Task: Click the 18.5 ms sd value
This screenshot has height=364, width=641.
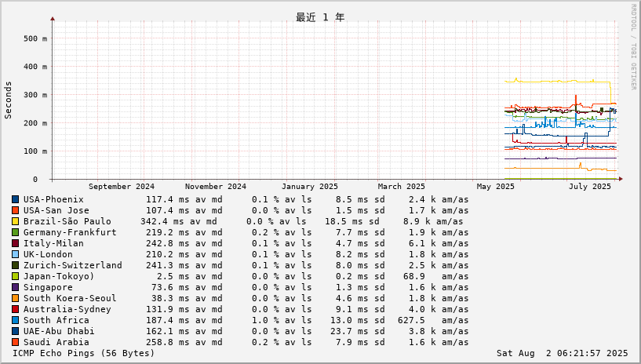Action: pyautogui.click(x=347, y=221)
